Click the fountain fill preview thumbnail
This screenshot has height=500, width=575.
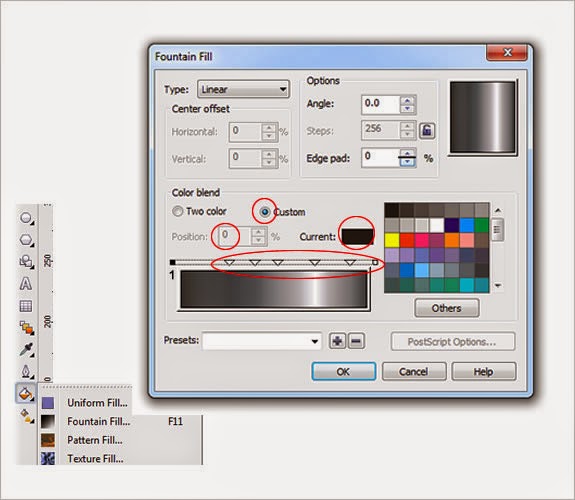[x=483, y=117]
